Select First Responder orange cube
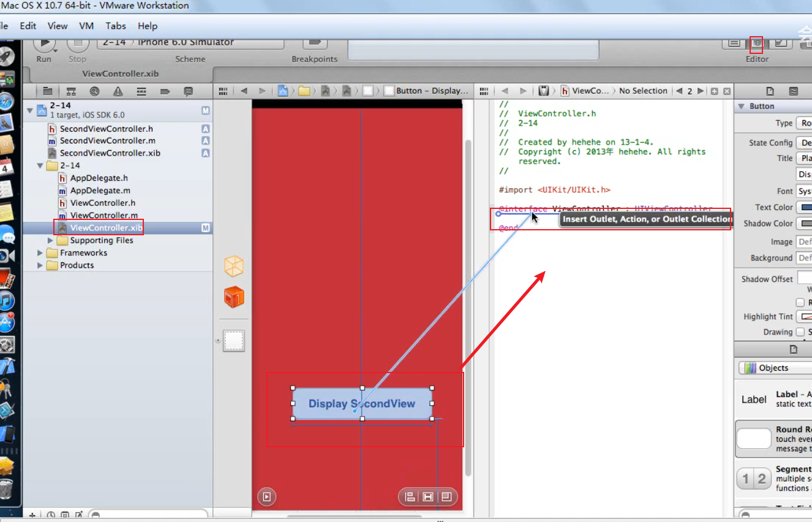Image resolution: width=812 pixels, height=522 pixels. (x=234, y=297)
